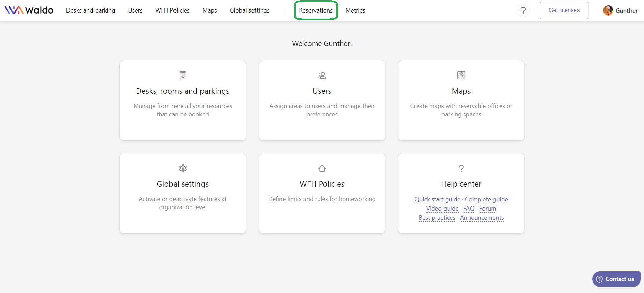Open Global settings in the top navigation
Image resolution: width=644 pixels, height=293 pixels.
249,10
